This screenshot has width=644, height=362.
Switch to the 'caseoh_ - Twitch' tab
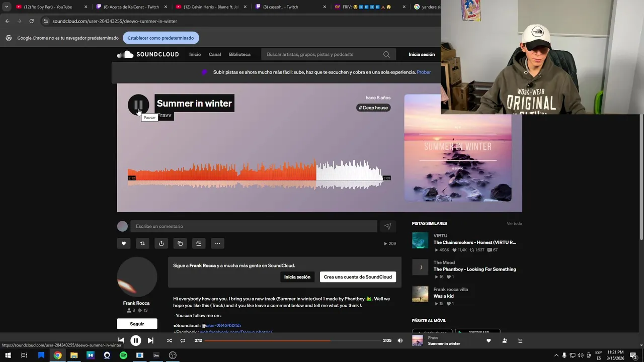290,7
